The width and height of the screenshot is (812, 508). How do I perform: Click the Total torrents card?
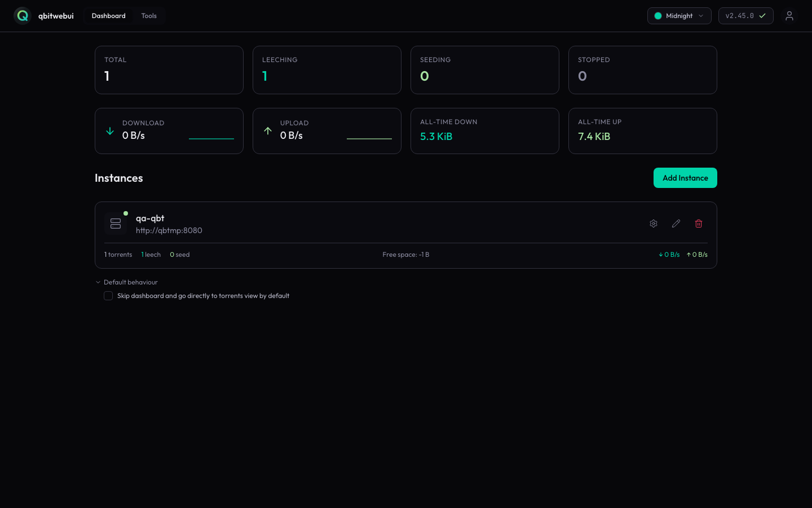169,70
